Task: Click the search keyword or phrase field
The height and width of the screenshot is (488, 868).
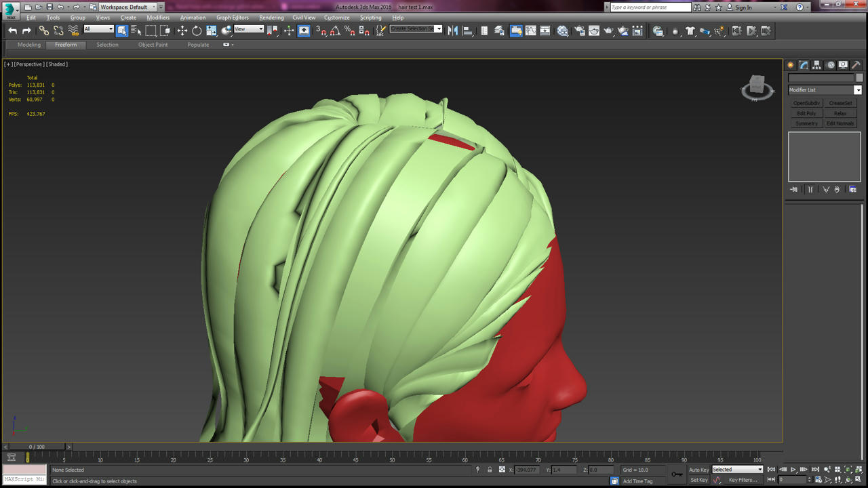Action: [650, 7]
